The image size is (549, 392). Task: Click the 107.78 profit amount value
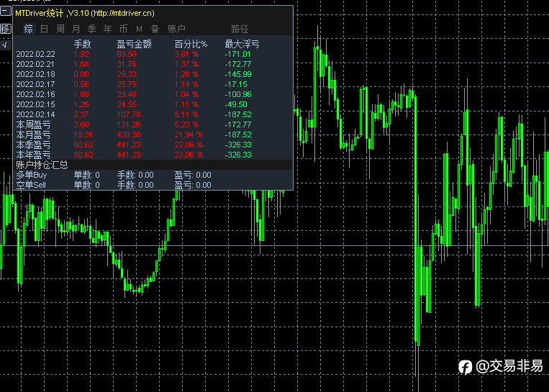click(x=129, y=115)
